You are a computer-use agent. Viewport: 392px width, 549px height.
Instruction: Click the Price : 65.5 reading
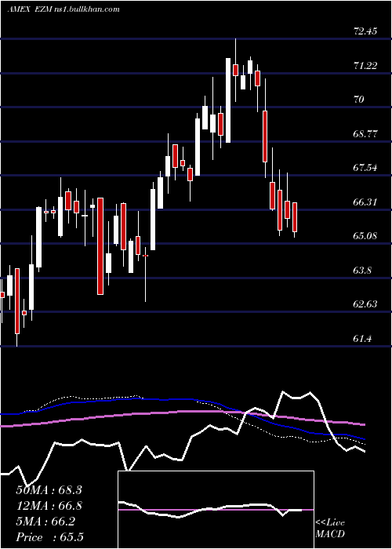click(49, 537)
